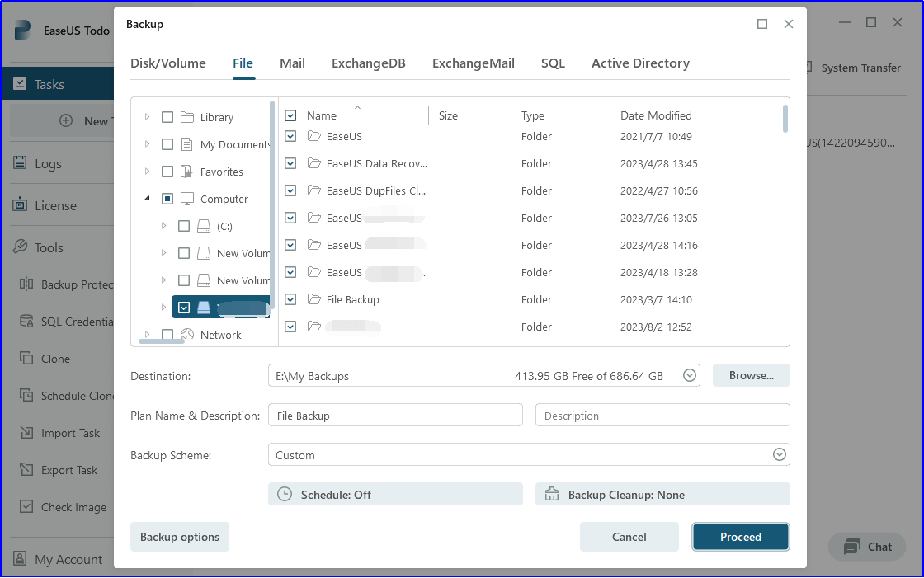
Task: Click the file list vertical scrollbar
Action: point(785,119)
